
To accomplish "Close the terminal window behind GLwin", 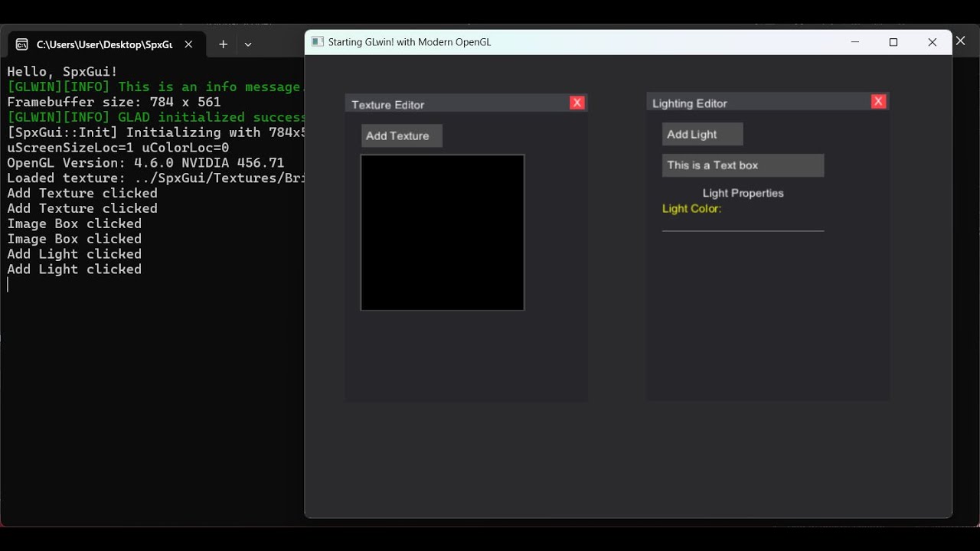I will 961,41.
